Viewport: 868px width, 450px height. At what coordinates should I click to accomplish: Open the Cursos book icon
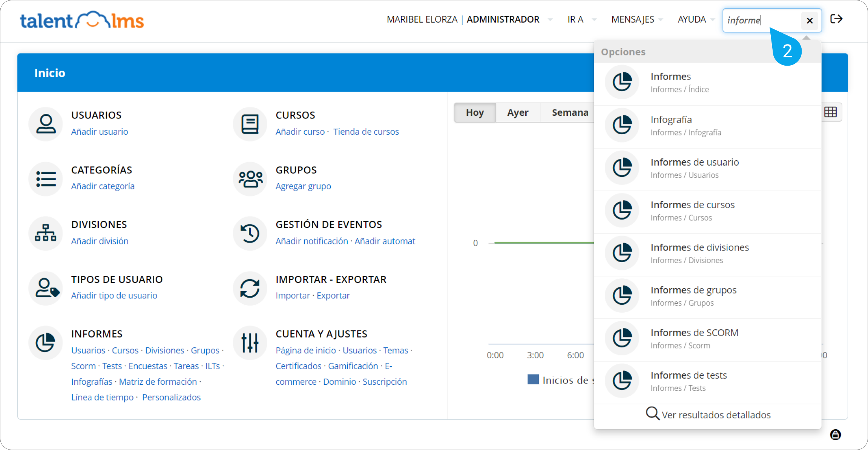pos(250,124)
